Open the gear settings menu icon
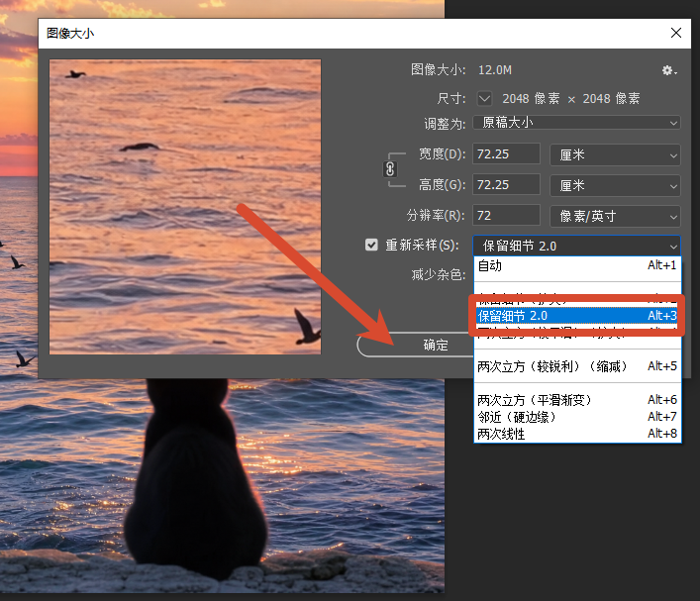 (668, 70)
